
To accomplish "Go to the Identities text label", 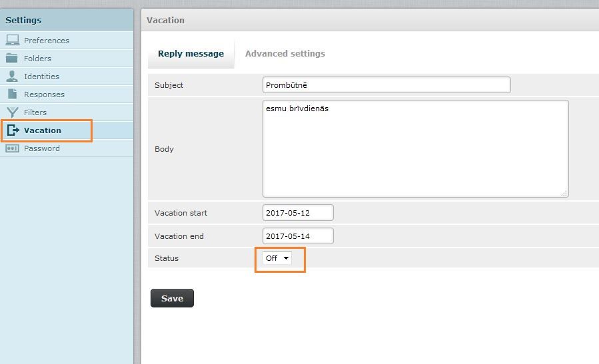I will click(x=41, y=77).
